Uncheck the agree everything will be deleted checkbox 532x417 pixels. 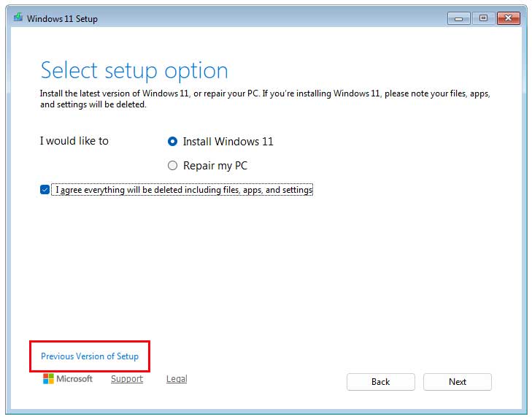coord(45,189)
